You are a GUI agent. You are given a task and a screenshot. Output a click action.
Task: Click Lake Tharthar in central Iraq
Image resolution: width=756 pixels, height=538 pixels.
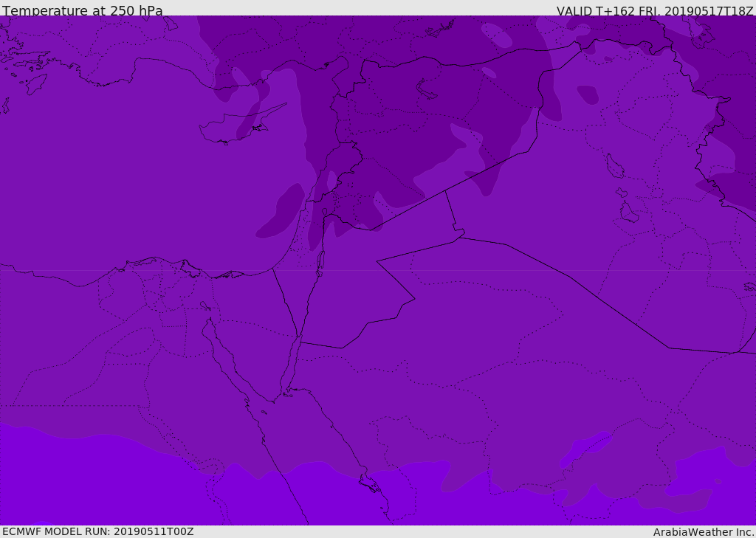pyautogui.click(x=614, y=167)
